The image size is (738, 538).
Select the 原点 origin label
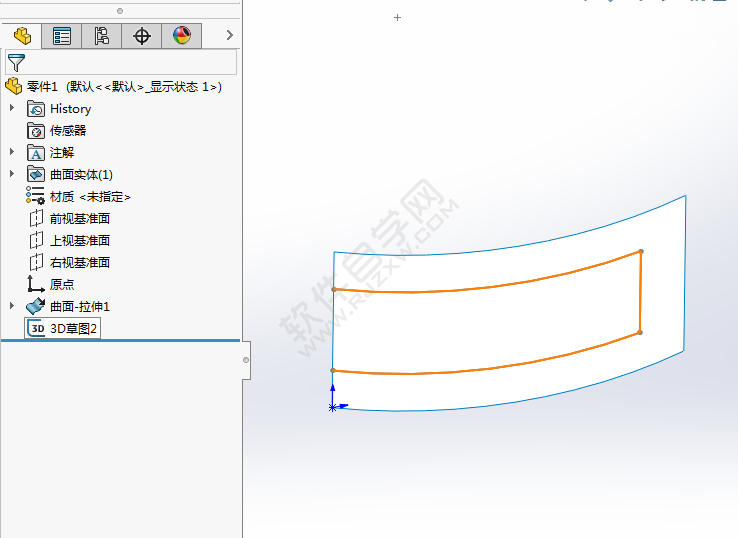coord(62,284)
